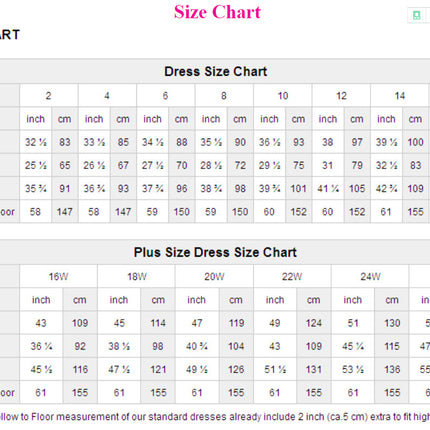Select the size 10 column header
Screen dimensions: 430x430
click(283, 96)
